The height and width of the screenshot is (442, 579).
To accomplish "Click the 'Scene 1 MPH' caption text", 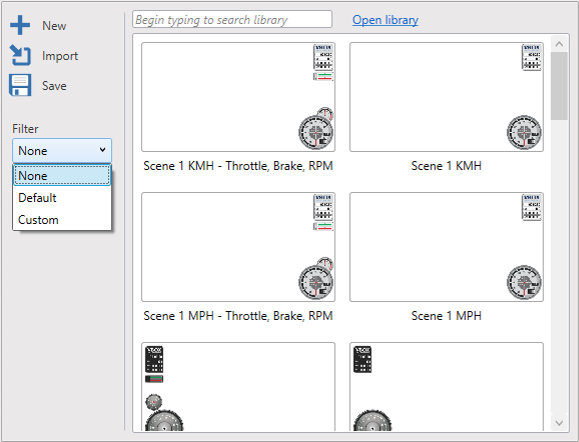I will [x=446, y=316].
